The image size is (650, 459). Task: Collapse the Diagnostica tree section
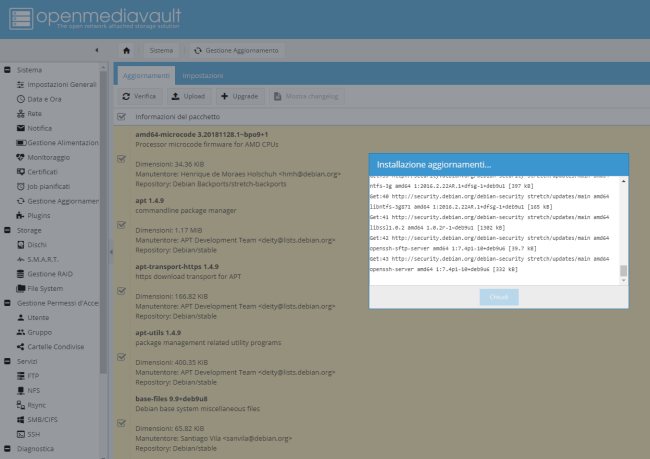point(7,449)
